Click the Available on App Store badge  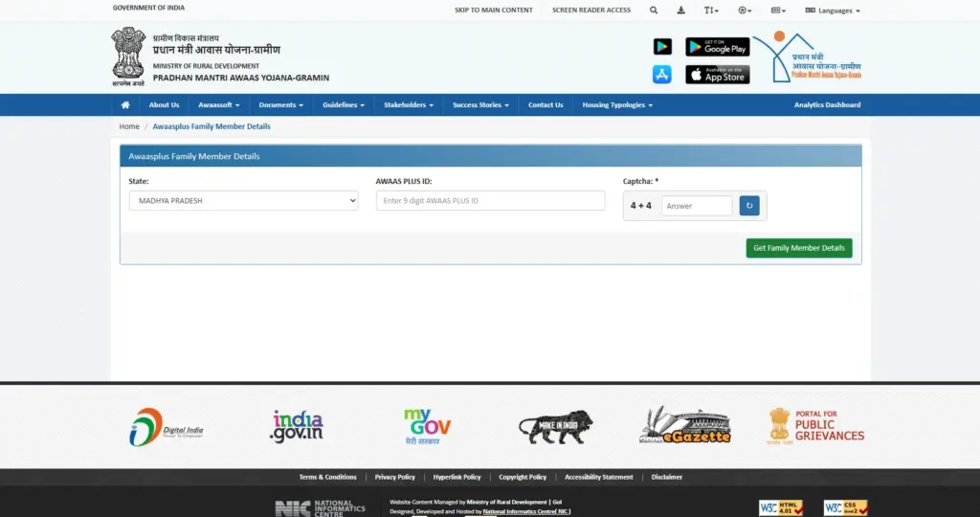coord(718,75)
